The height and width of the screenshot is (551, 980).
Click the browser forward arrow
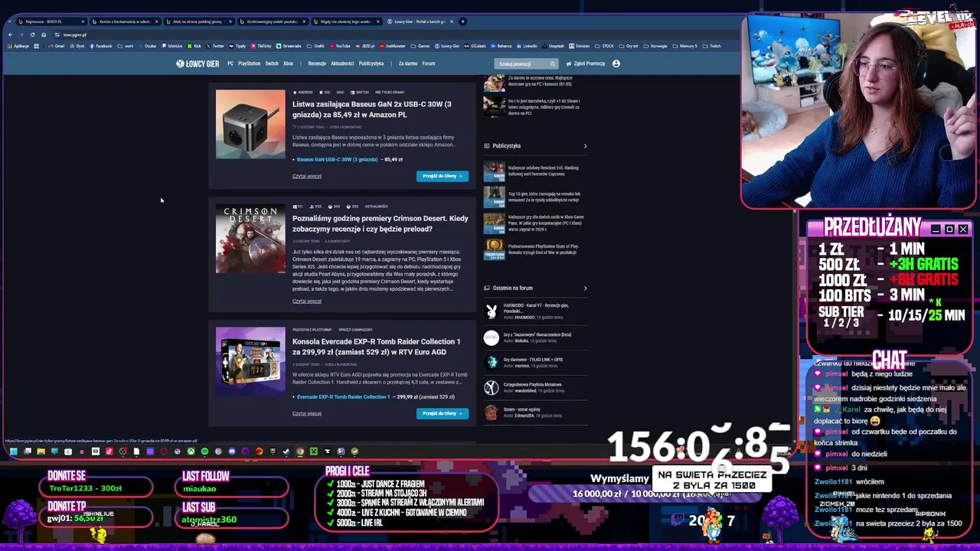pyautogui.click(x=21, y=34)
